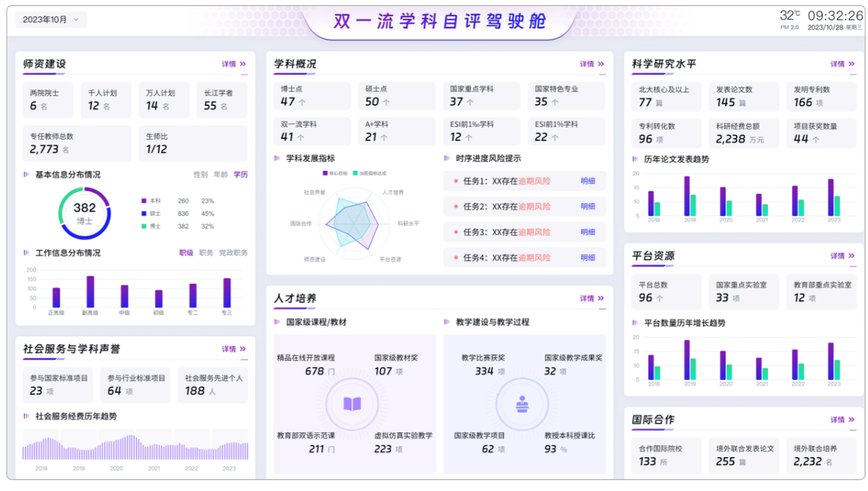The image size is (868, 491).
Task: Click the 长江学者 stat card
Action: click(x=222, y=99)
